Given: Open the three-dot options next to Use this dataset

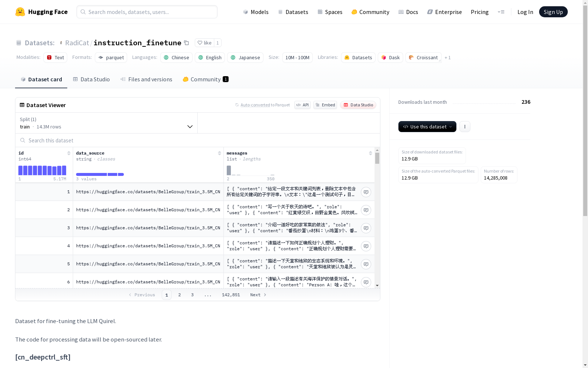Looking at the screenshot, I should pos(465,127).
